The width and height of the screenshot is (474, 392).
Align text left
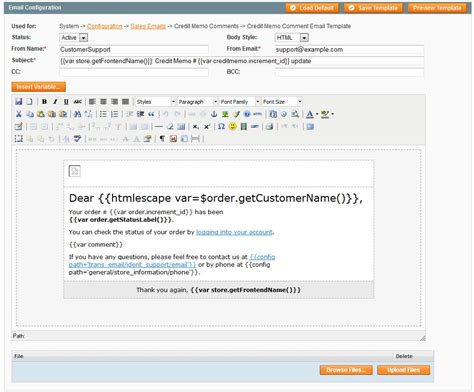click(92, 102)
